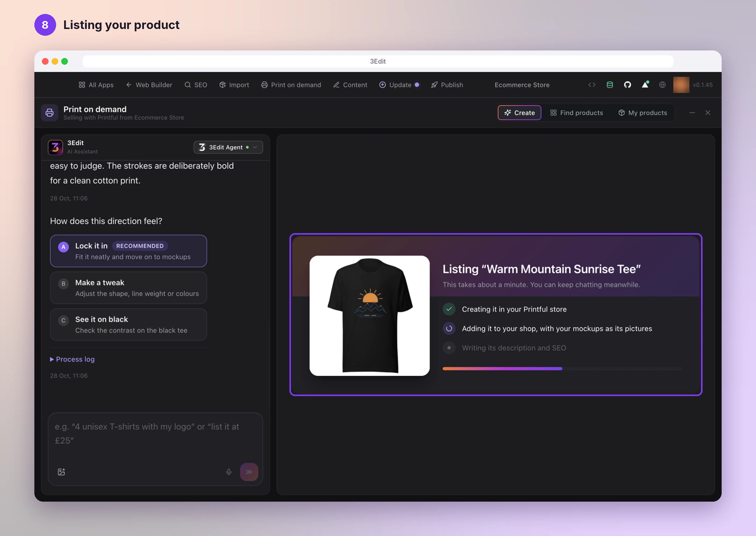Click the send message button
756x536 pixels.
pos(249,472)
